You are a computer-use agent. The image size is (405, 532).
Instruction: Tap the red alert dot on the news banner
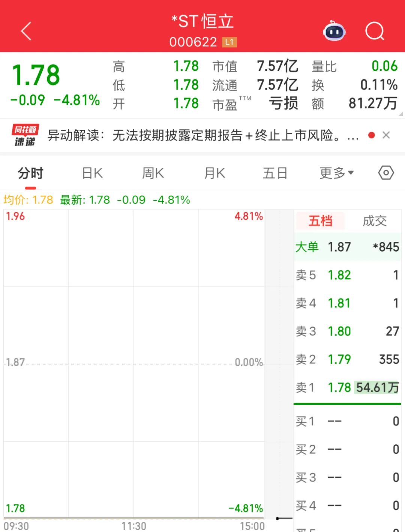point(371,135)
